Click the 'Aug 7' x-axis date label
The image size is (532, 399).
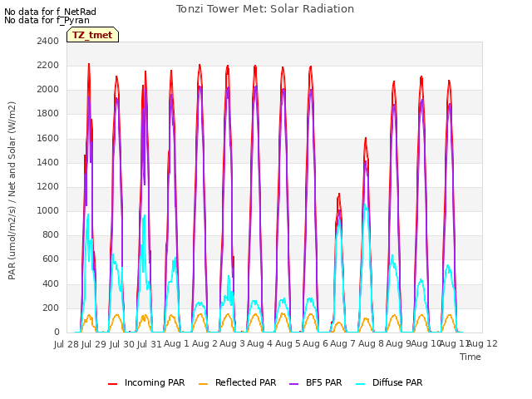pyautogui.click(x=342, y=343)
